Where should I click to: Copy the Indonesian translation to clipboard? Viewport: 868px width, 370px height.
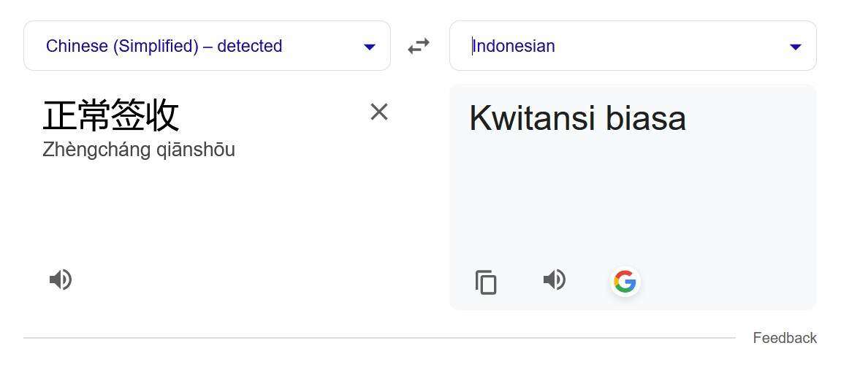[485, 282]
